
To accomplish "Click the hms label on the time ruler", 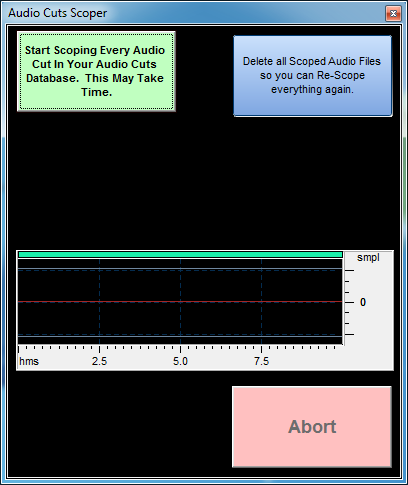I will click(29, 361).
